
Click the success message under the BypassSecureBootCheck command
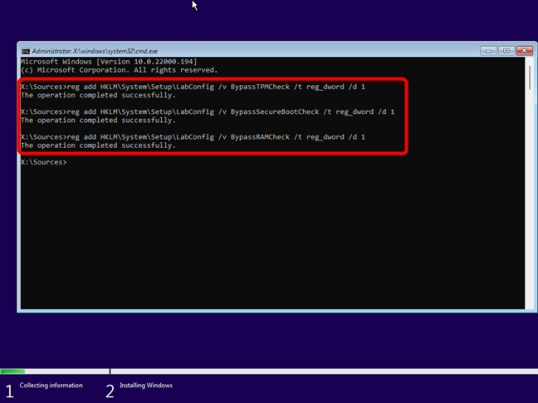click(x=98, y=120)
